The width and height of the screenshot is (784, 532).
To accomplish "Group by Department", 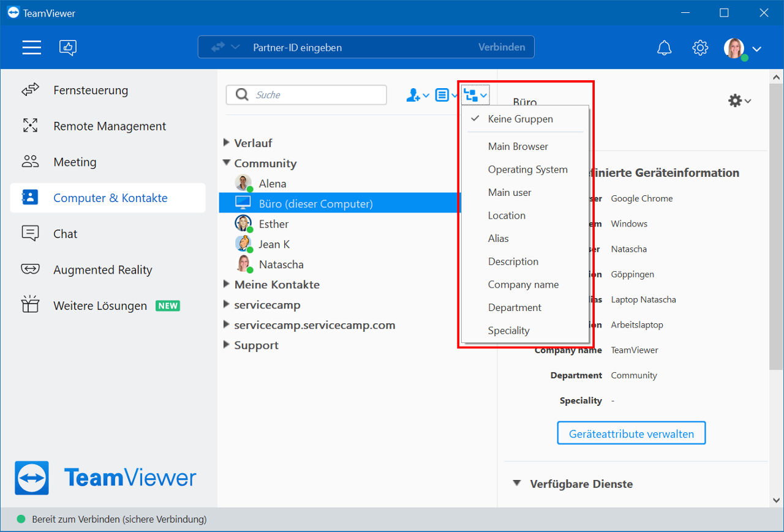I will coord(525,307).
